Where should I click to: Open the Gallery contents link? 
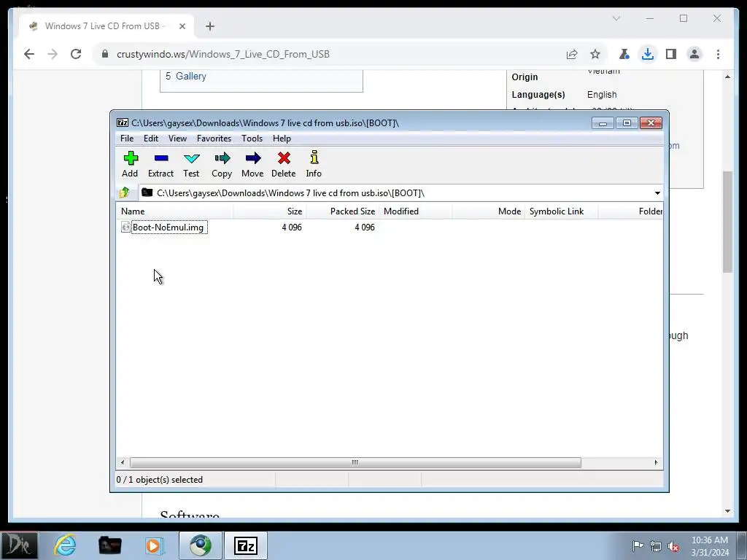(x=191, y=76)
